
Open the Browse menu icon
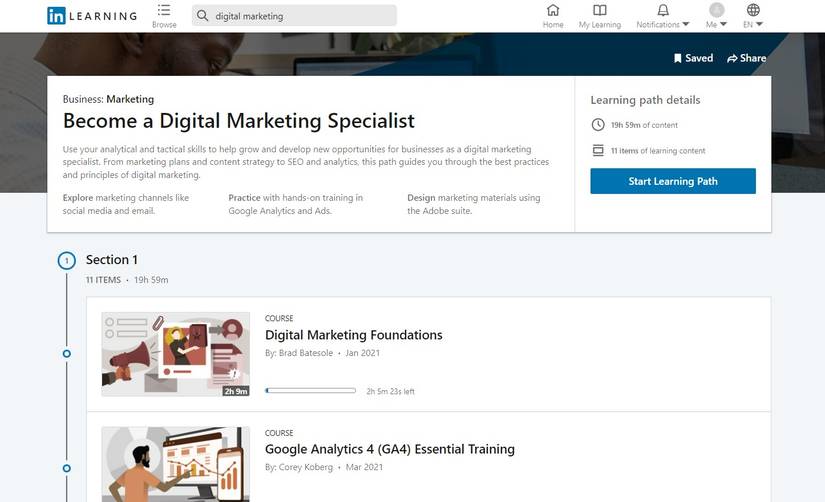tap(164, 11)
